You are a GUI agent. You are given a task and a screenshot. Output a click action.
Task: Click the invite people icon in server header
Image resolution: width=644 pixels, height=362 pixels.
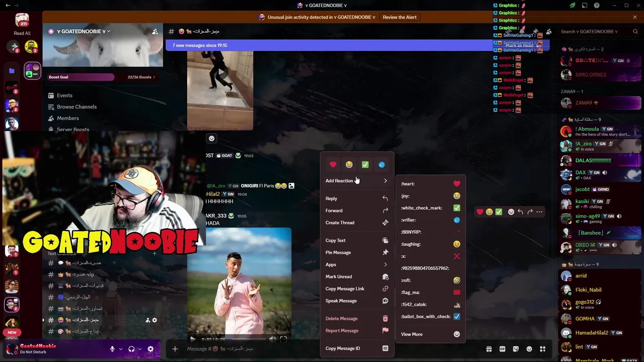155,31
